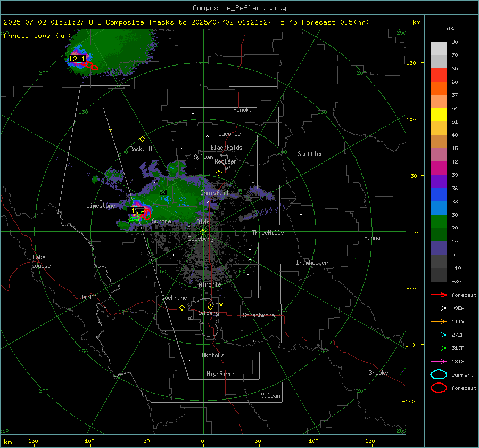Click the cyan current ellipse icon
479x448 pixels.
(439, 374)
